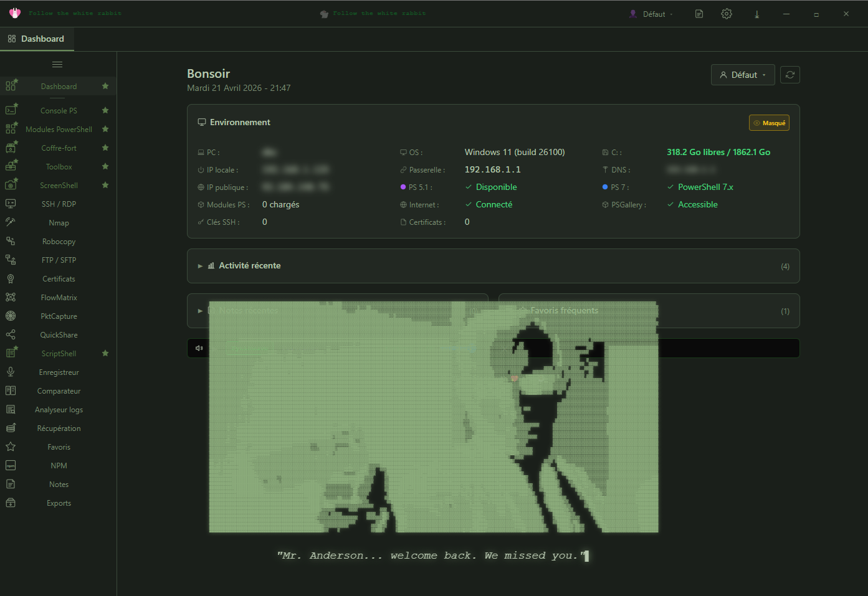Open the Certificats module
This screenshot has height=596, width=868.
(59, 279)
